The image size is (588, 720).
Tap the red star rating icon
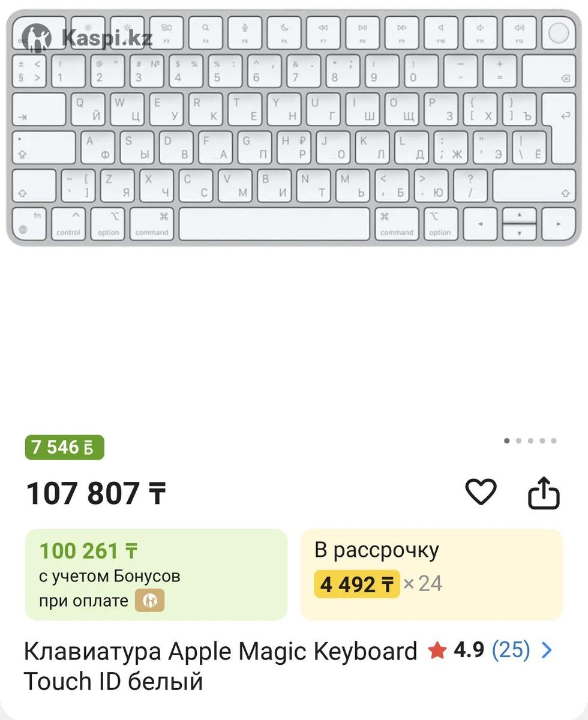pos(437,650)
